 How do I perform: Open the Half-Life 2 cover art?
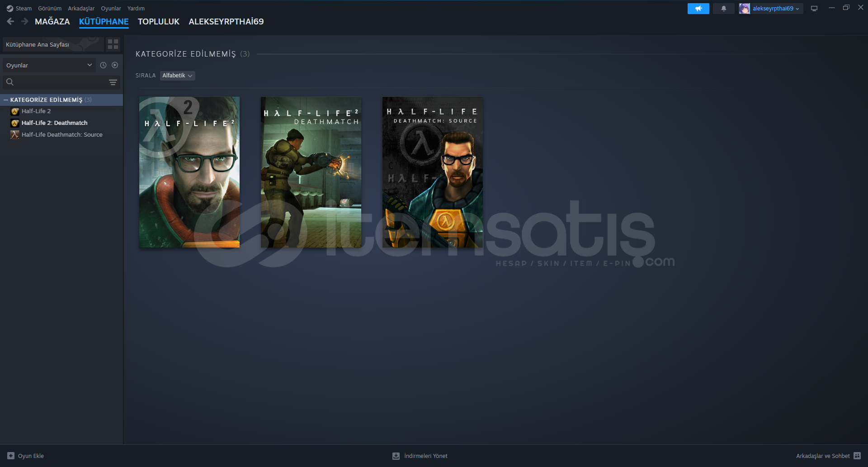click(x=189, y=172)
